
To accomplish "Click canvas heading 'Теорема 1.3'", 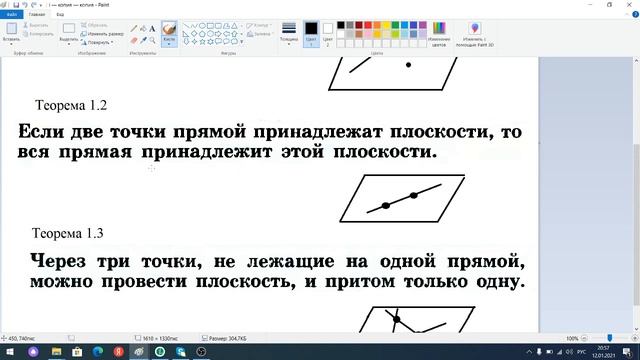I will tap(68, 233).
